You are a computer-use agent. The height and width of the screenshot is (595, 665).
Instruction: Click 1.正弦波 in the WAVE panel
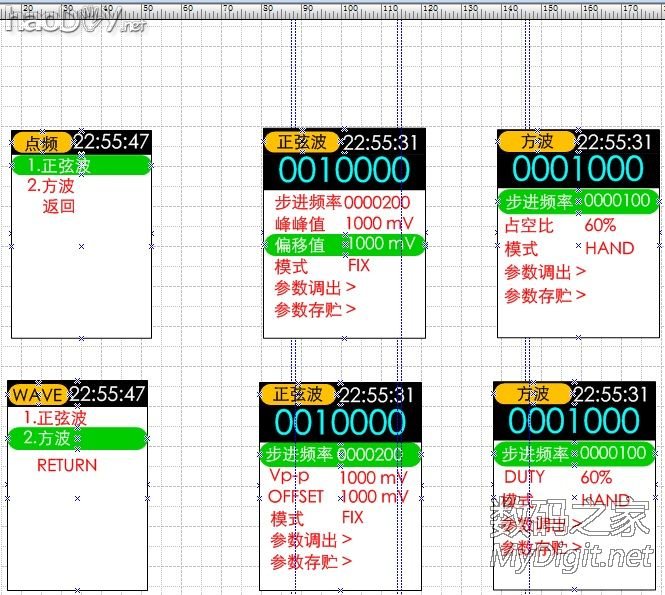[55, 417]
